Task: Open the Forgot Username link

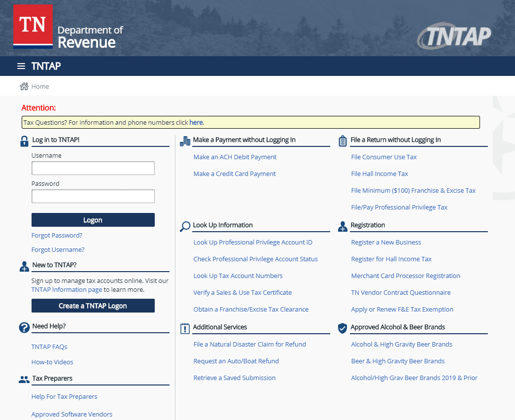Action: pos(58,250)
